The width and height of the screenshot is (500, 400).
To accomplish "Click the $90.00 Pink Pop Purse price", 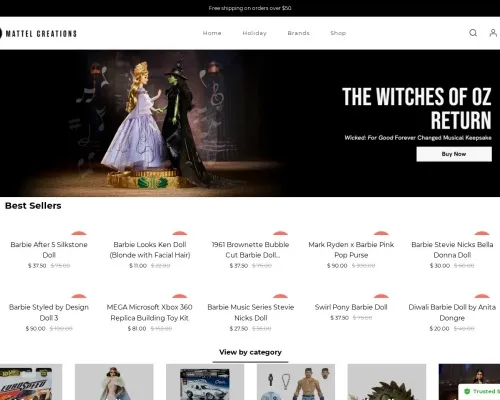I will pyautogui.click(x=337, y=266).
